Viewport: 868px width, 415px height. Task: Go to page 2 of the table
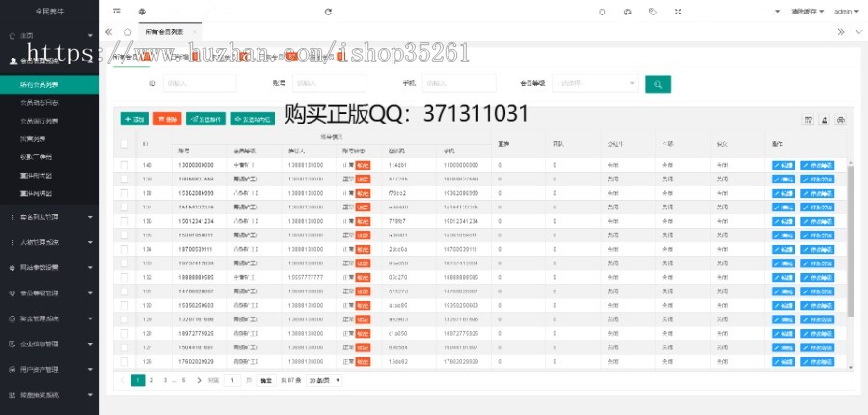pyautogui.click(x=152, y=381)
